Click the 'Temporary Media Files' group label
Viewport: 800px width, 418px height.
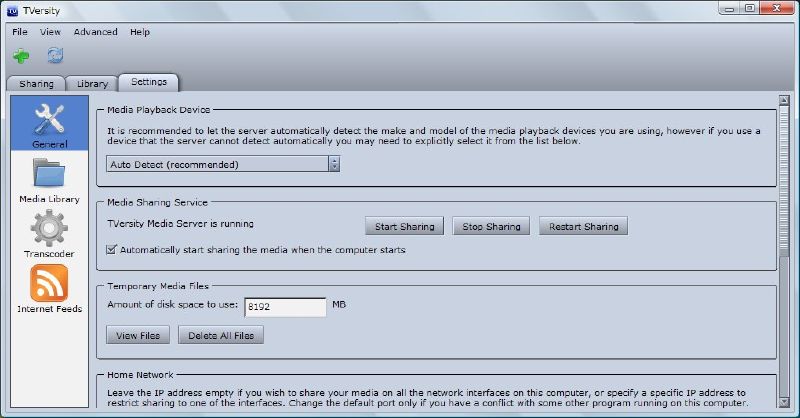click(x=158, y=286)
